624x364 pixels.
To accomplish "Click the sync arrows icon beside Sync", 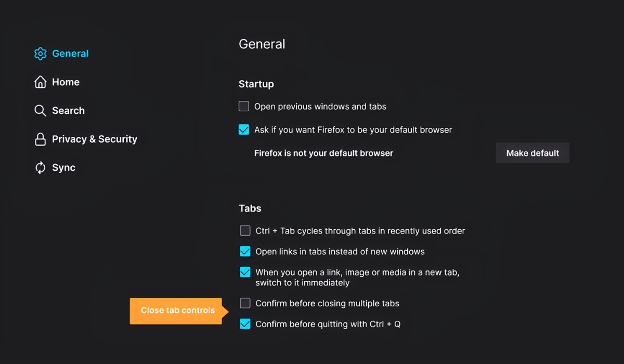I will pos(40,167).
